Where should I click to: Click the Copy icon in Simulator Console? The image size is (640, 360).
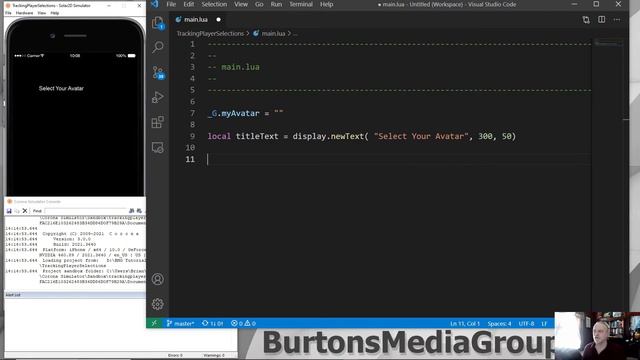(17, 211)
